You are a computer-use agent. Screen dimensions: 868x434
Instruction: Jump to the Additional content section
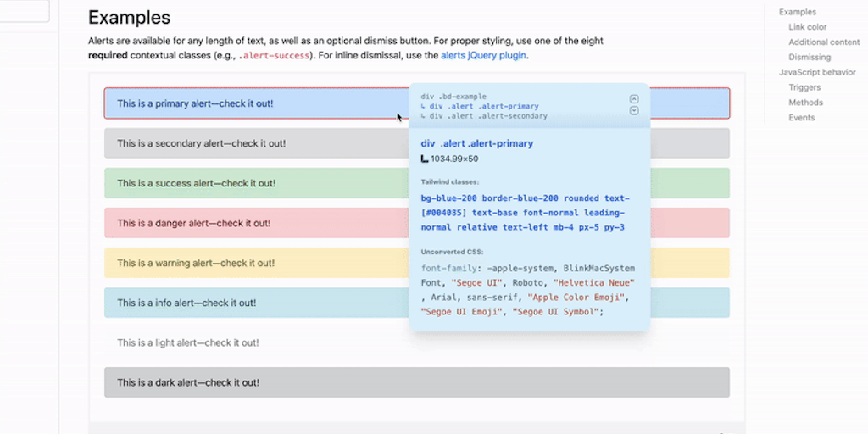click(x=824, y=42)
